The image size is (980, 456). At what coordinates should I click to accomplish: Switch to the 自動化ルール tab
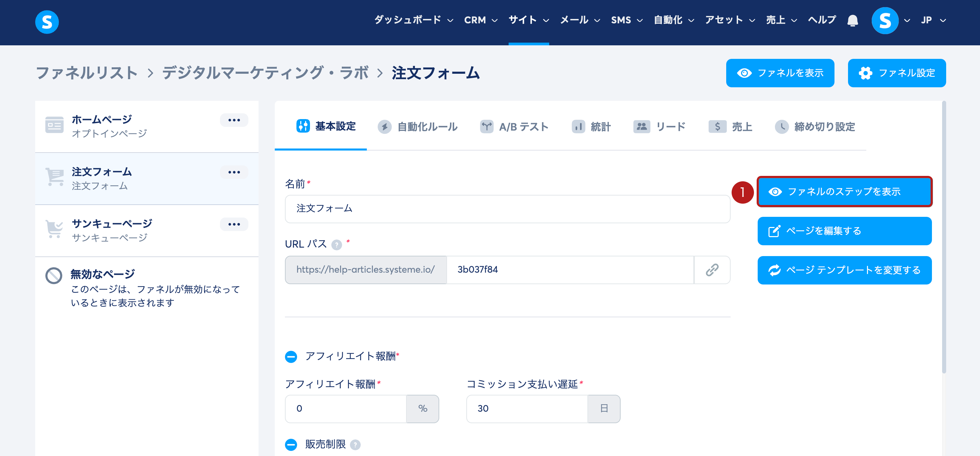pyautogui.click(x=417, y=127)
